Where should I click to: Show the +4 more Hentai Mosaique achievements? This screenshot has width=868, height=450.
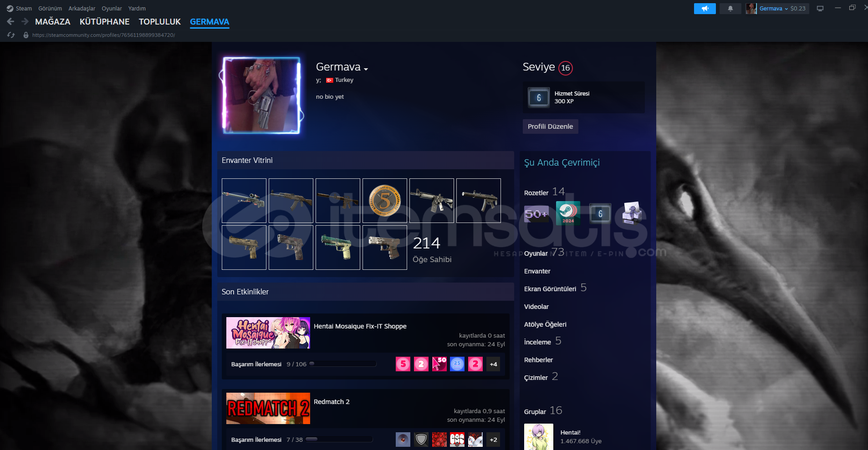tap(493, 364)
